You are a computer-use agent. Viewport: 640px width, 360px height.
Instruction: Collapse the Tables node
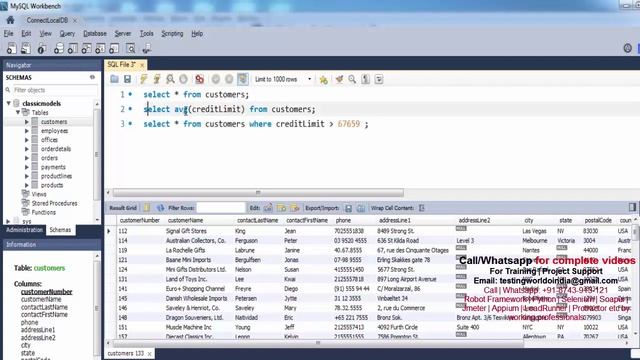point(18,112)
